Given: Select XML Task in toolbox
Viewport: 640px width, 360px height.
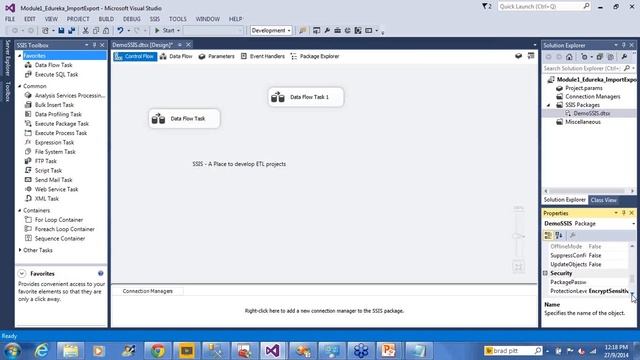Looking at the screenshot, I should (x=47, y=199).
